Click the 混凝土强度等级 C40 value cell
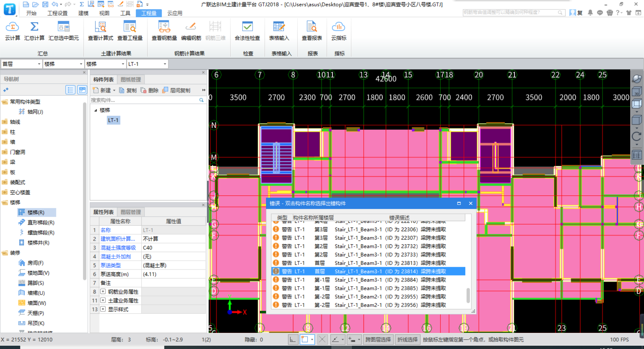This screenshot has height=349, width=644. click(173, 248)
